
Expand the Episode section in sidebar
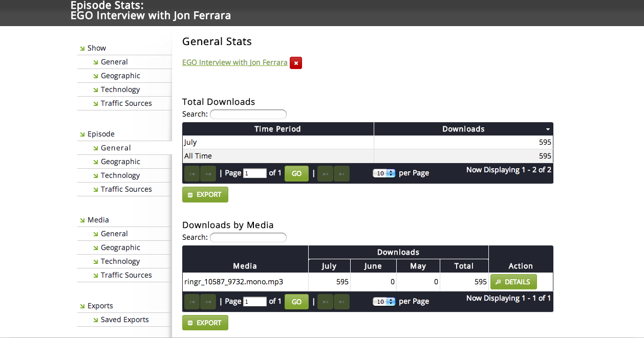coord(101,134)
